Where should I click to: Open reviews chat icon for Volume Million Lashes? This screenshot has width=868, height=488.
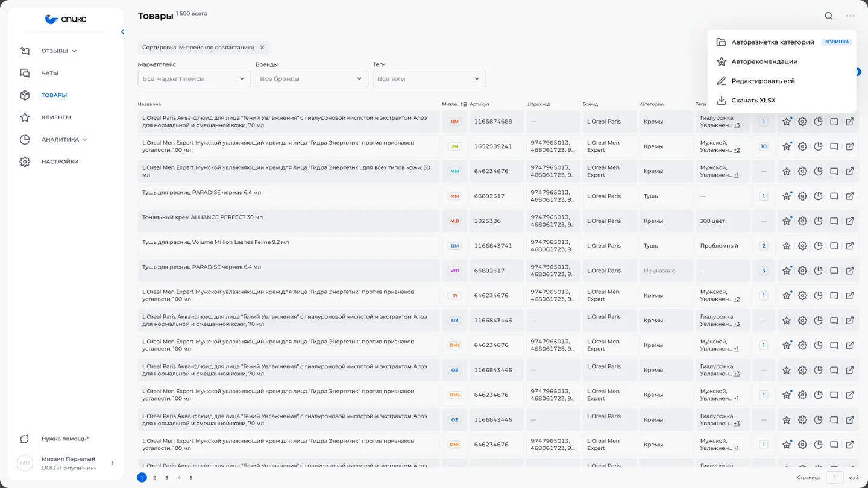pos(834,246)
